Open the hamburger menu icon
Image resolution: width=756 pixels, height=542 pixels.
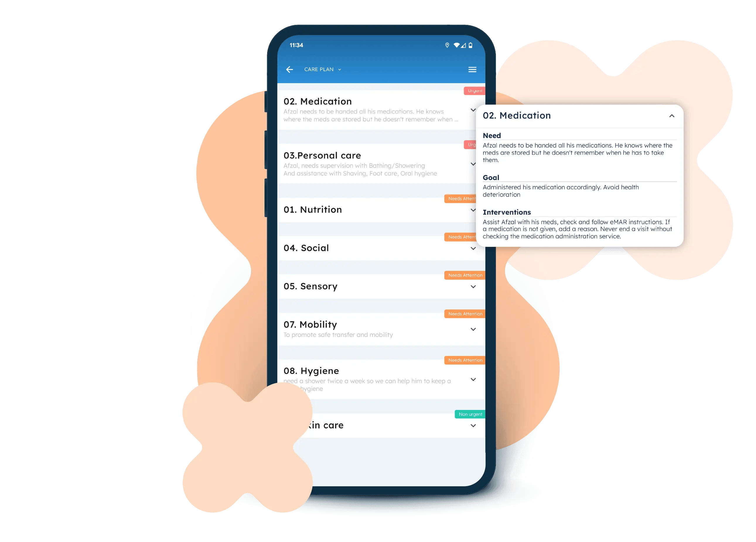pyautogui.click(x=472, y=69)
